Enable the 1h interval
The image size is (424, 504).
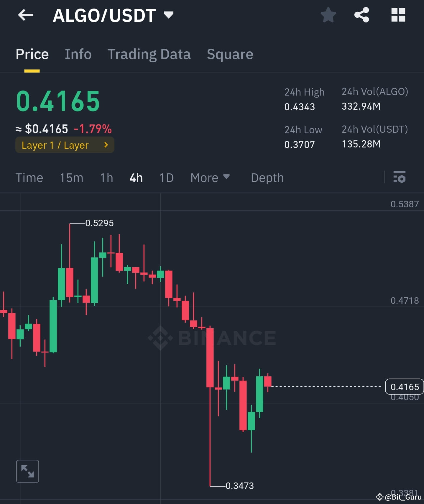coord(106,178)
